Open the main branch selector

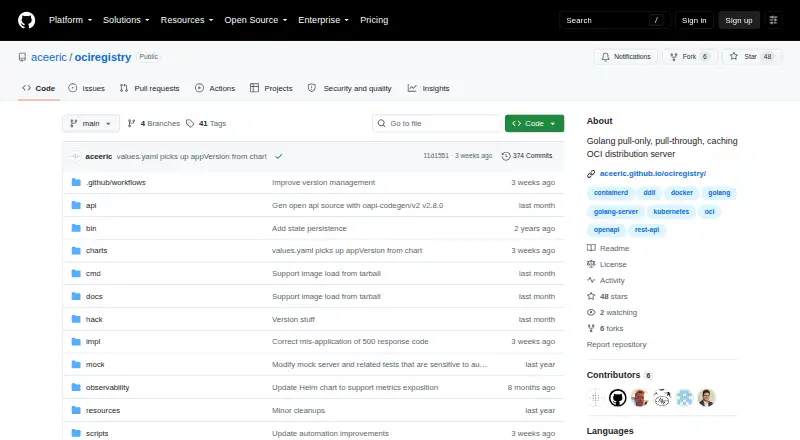click(x=91, y=124)
